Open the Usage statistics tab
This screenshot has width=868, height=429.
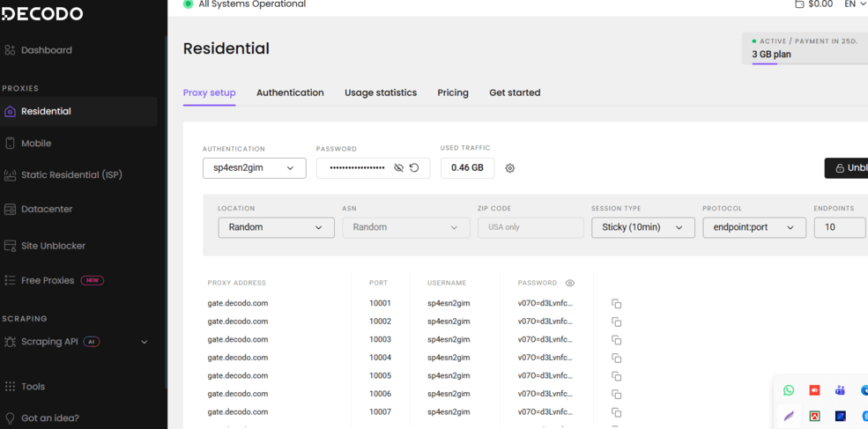pyautogui.click(x=381, y=93)
